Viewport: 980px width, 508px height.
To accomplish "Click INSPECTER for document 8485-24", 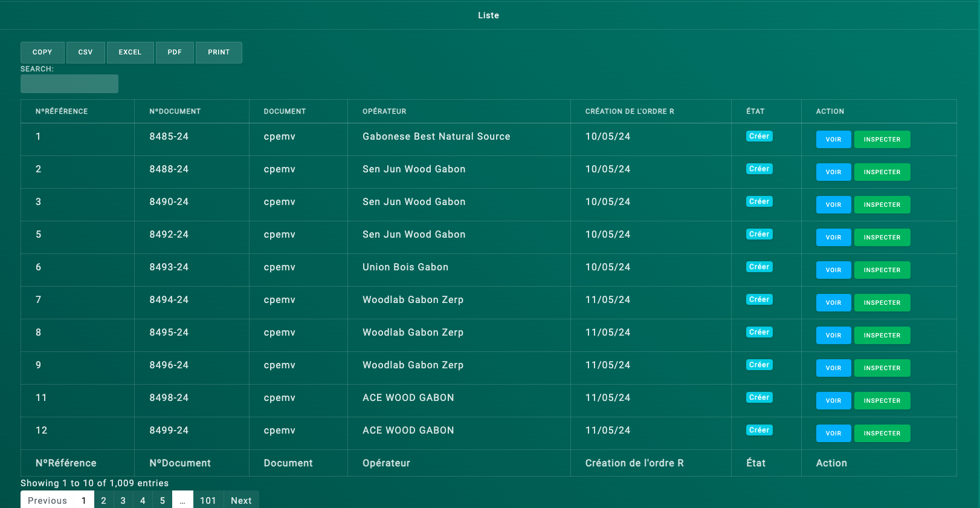I will point(882,140).
